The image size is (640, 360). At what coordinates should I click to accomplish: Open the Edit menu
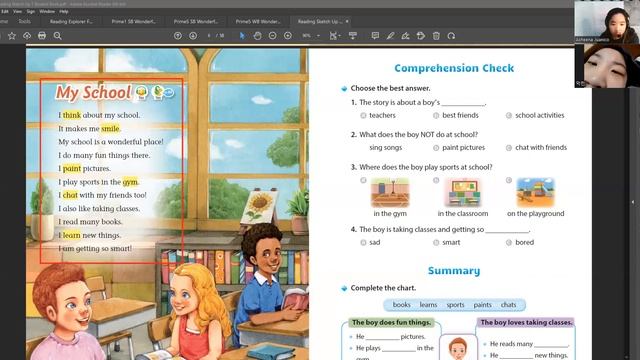4,11
